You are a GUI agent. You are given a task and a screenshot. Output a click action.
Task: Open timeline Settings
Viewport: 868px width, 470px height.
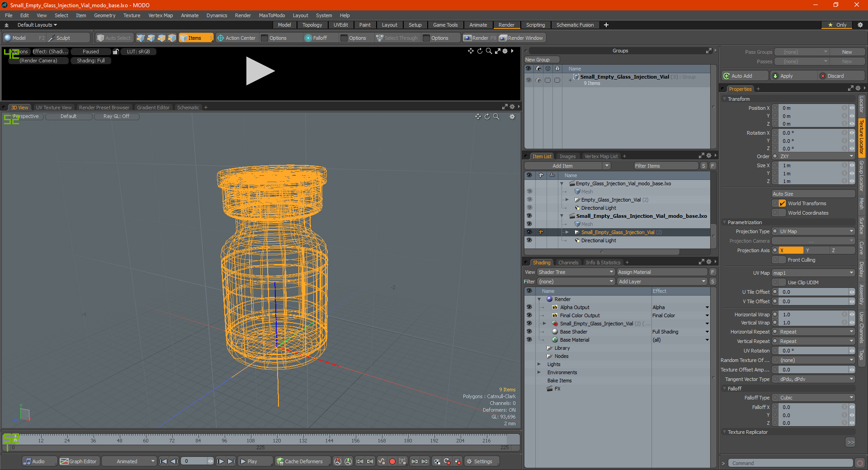click(482, 461)
